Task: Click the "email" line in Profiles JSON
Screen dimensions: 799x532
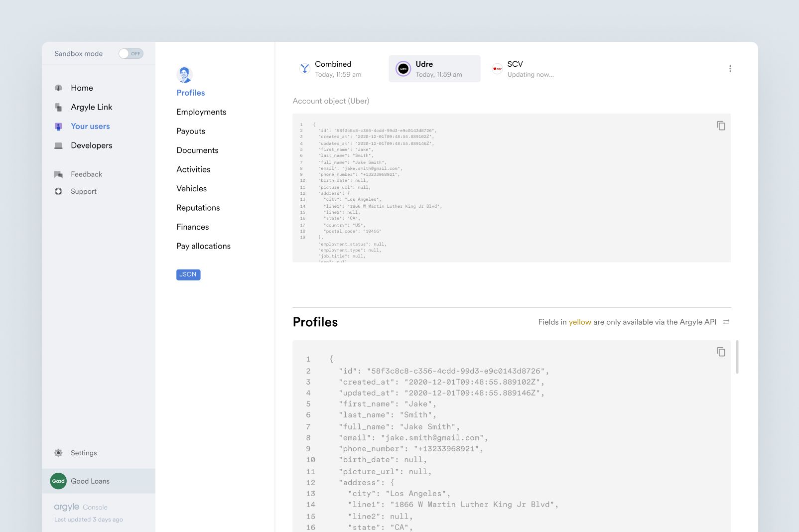Action: (x=413, y=438)
